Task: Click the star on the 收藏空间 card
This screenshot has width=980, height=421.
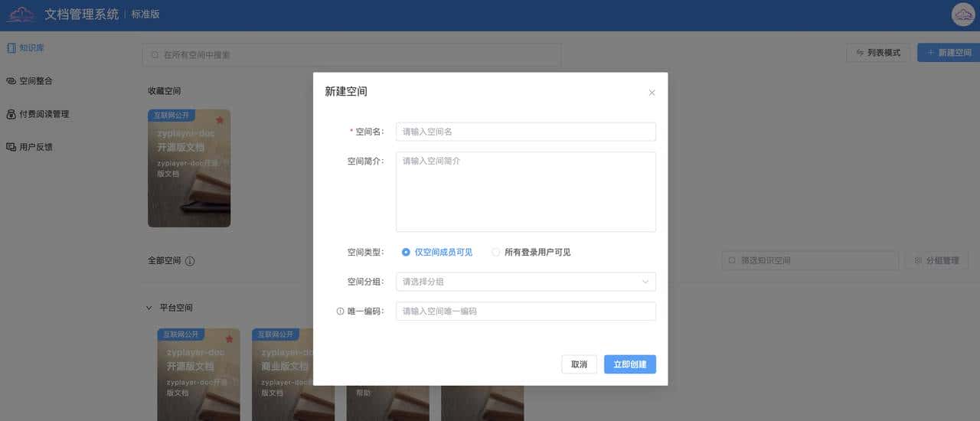Action: point(220,120)
